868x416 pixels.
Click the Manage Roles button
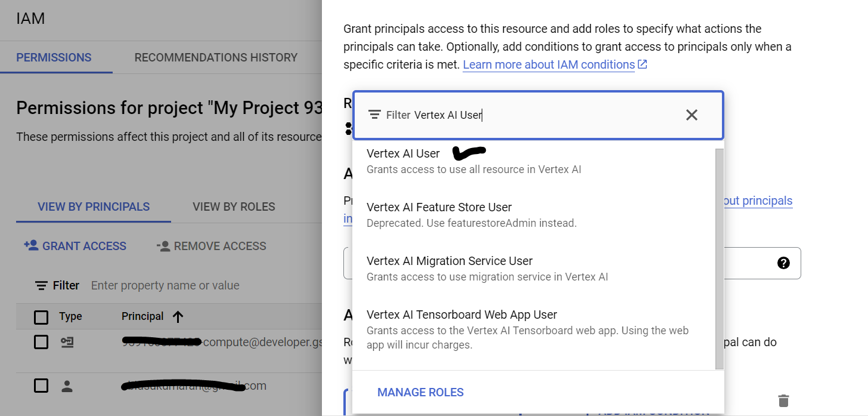pyautogui.click(x=420, y=392)
